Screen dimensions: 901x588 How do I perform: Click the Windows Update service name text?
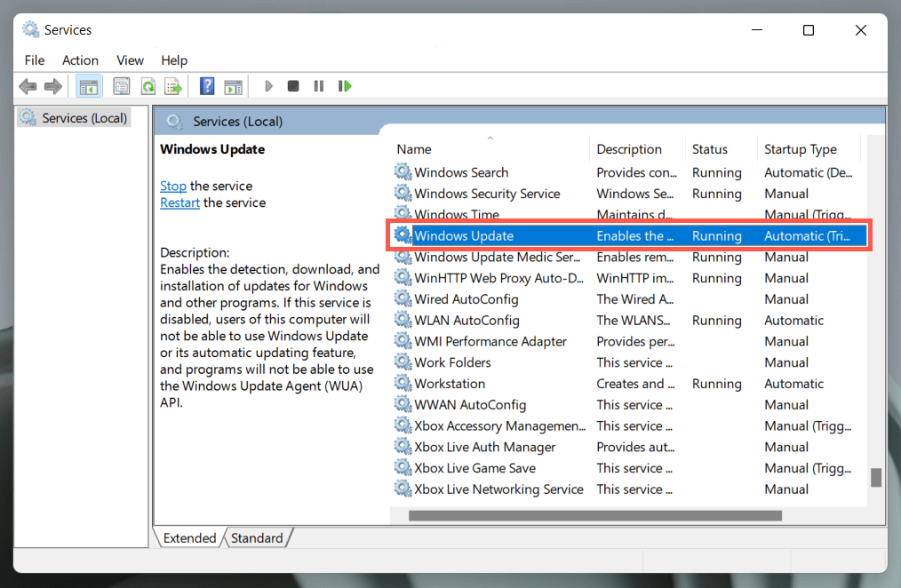464,236
